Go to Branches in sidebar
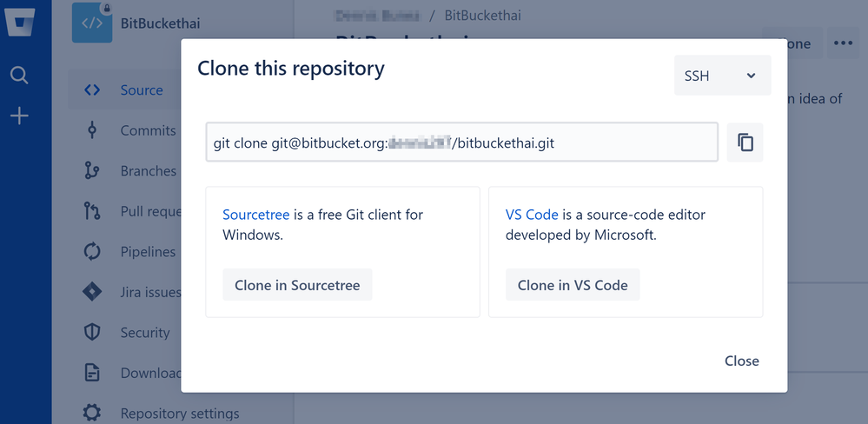This screenshot has height=424, width=868. click(149, 171)
